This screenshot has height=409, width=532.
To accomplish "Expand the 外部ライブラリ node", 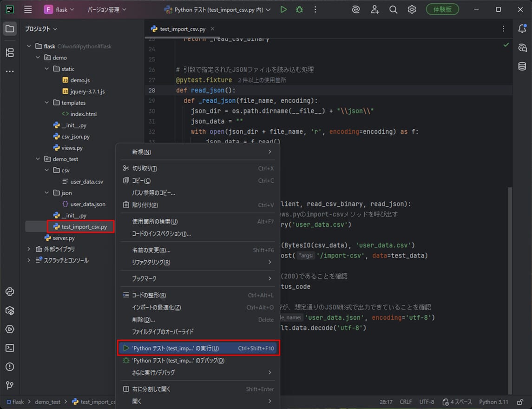I will click(29, 249).
